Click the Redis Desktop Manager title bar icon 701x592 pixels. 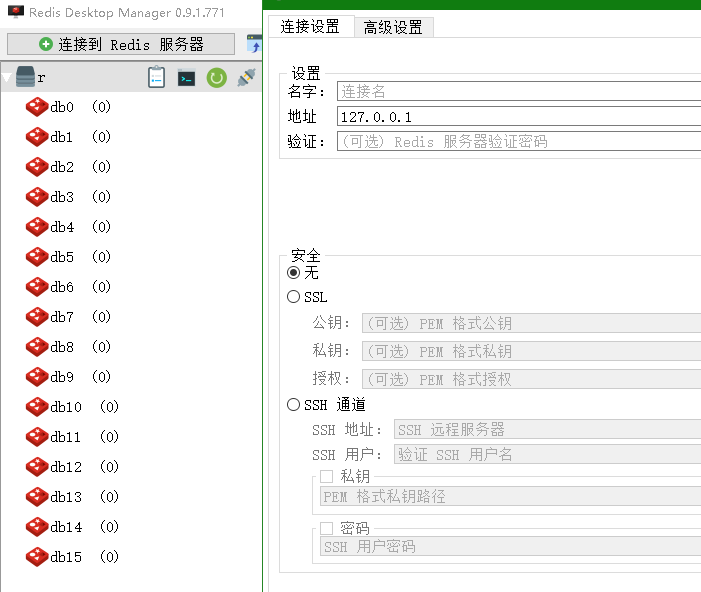[16, 12]
